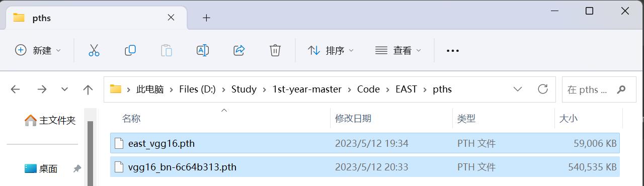
Task: Navigate to 1st-year-master in breadcrumb
Action: [x=307, y=89]
